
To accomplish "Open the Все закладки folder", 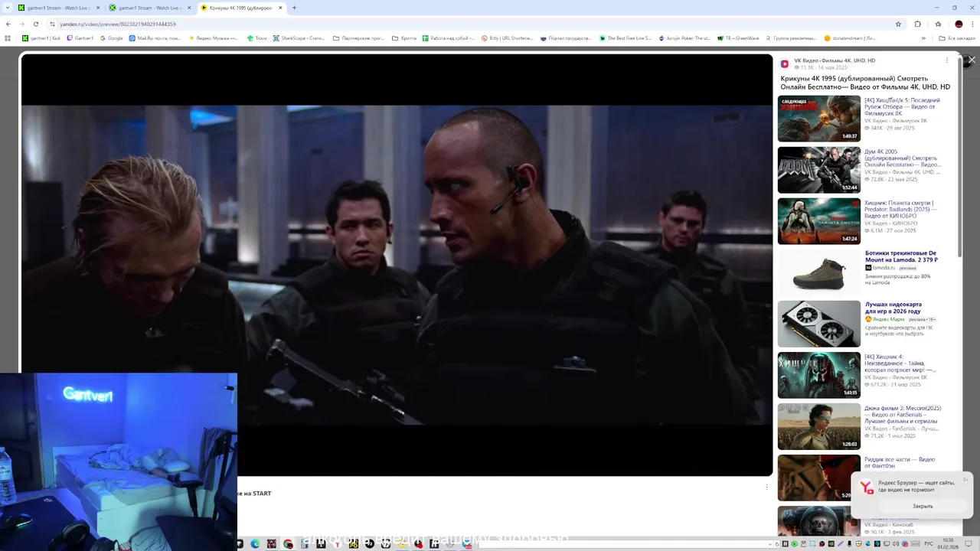I will tap(957, 37).
